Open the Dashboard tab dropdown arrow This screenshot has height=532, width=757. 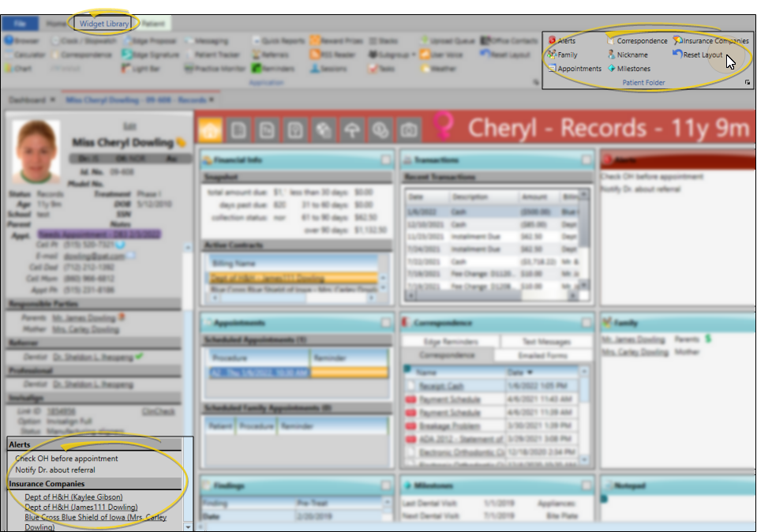53,100
